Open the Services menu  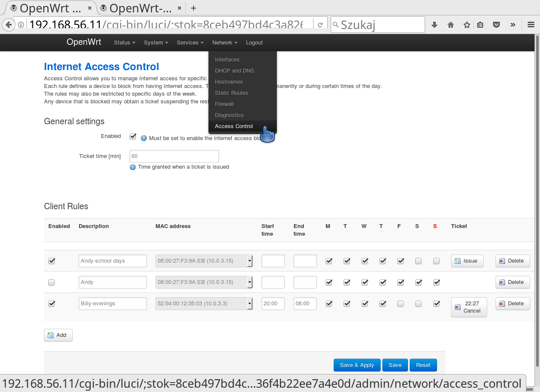pos(190,43)
